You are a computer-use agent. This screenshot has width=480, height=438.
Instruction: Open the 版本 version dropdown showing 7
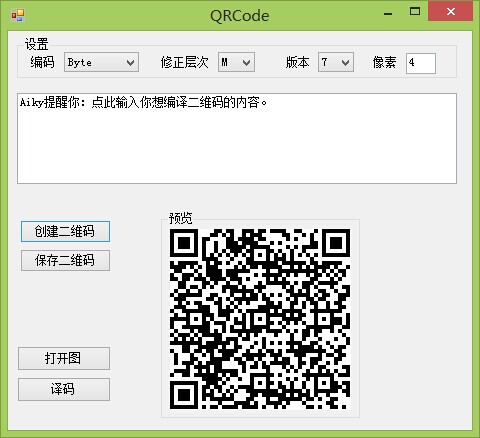point(336,62)
